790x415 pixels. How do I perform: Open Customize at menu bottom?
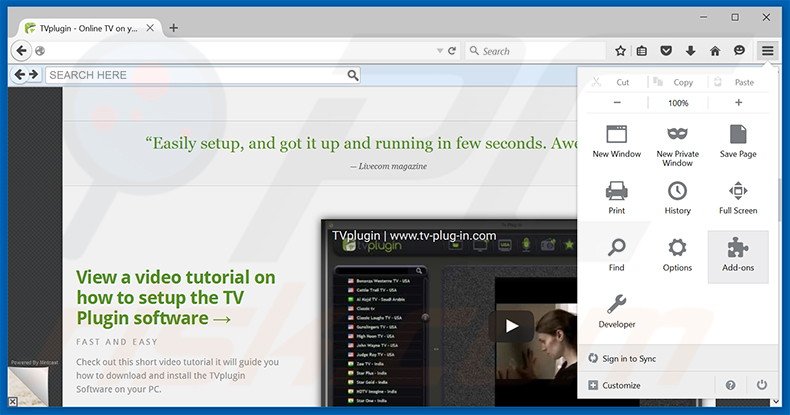[615, 385]
